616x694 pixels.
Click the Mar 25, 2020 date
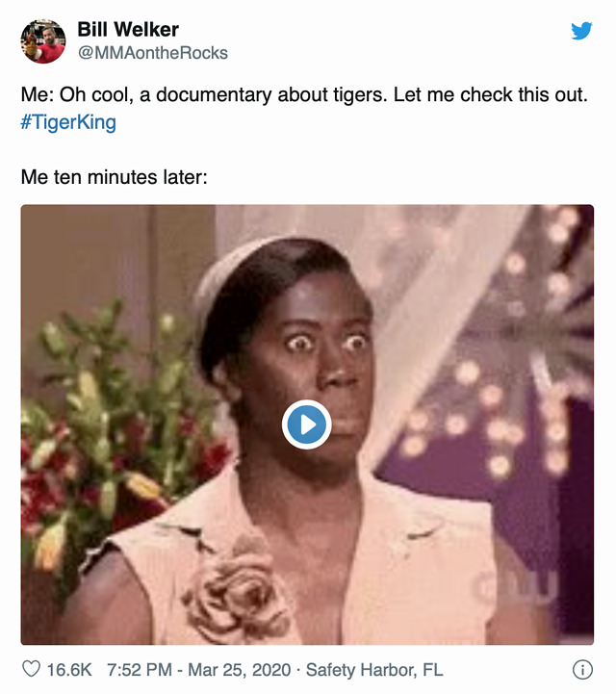click(239, 670)
